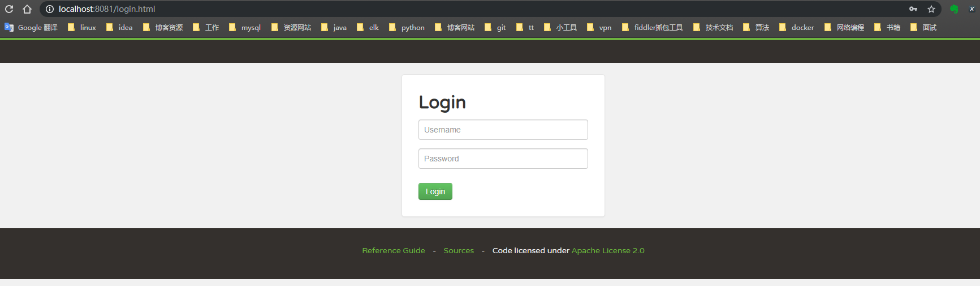Go to browser home page icon
Image resolution: width=980 pixels, height=286 pixels.
[x=27, y=9]
